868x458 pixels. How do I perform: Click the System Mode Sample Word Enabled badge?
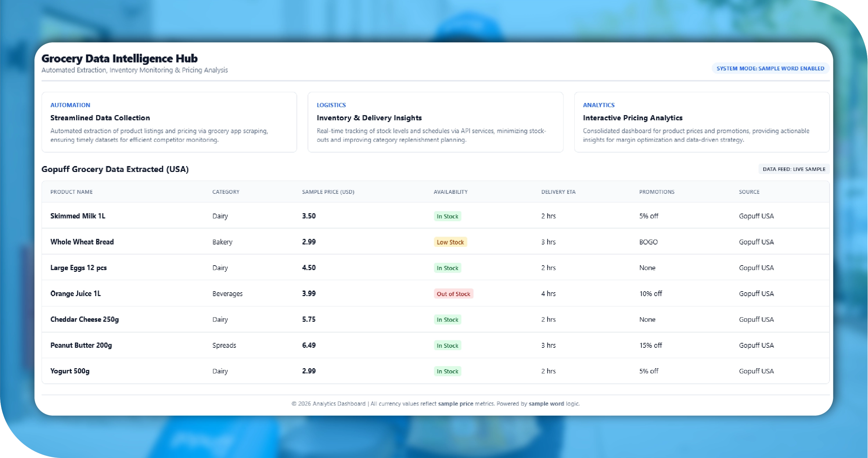pos(770,68)
